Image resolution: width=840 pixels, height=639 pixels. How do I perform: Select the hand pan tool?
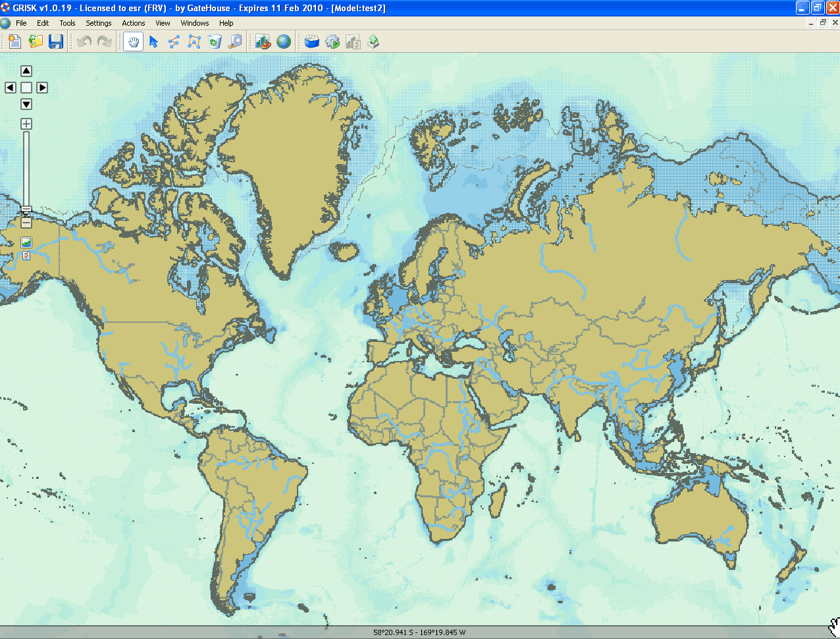(134, 42)
